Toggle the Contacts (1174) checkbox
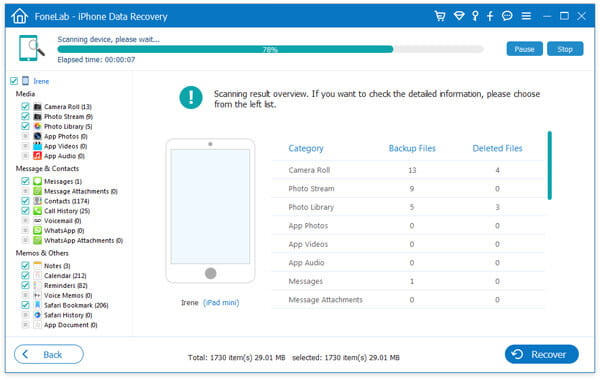Image resolution: width=600 pixels, height=379 pixels. [x=25, y=201]
